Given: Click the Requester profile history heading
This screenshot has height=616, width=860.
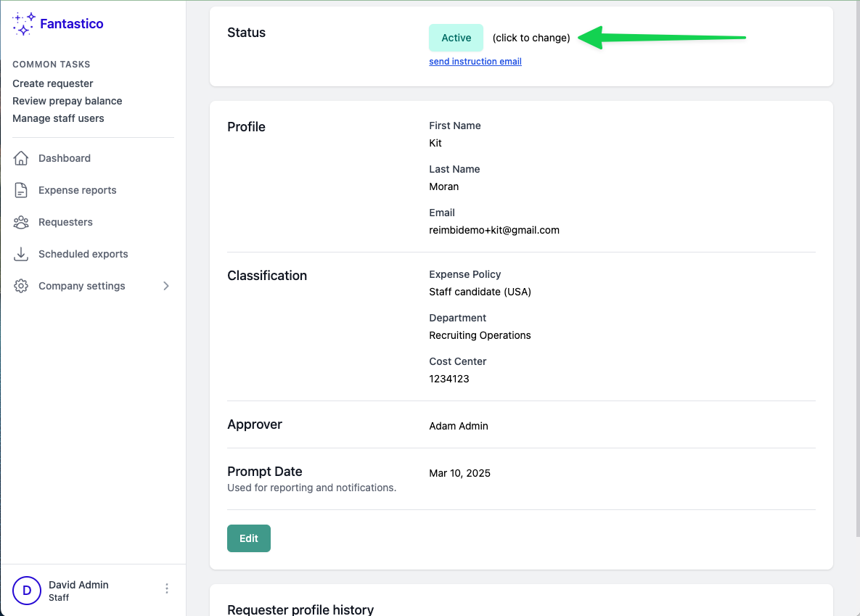Looking at the screenshot, I should coord(300,609).
